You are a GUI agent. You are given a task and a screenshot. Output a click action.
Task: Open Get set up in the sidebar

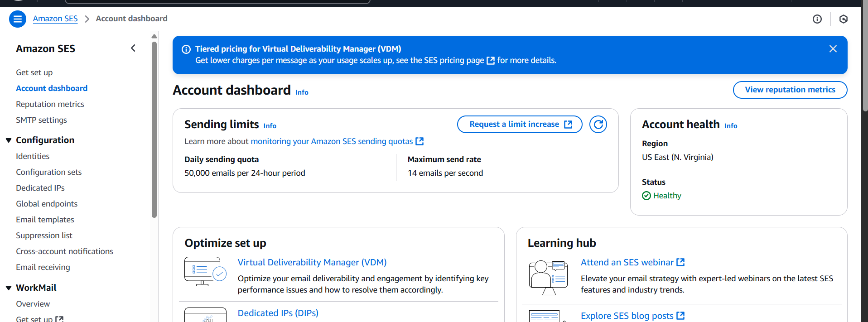click(x=34, y=72)
